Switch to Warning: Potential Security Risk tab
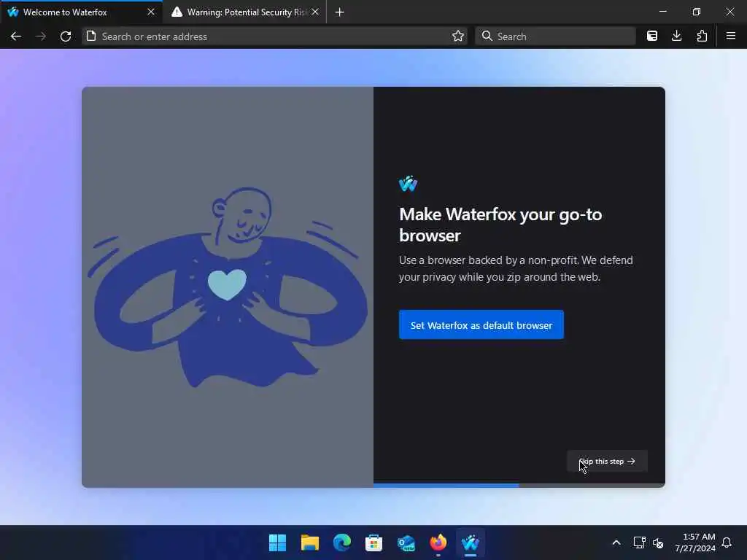Image resolution: width=747 pixels, height=560 pixels. click(244, 12)
